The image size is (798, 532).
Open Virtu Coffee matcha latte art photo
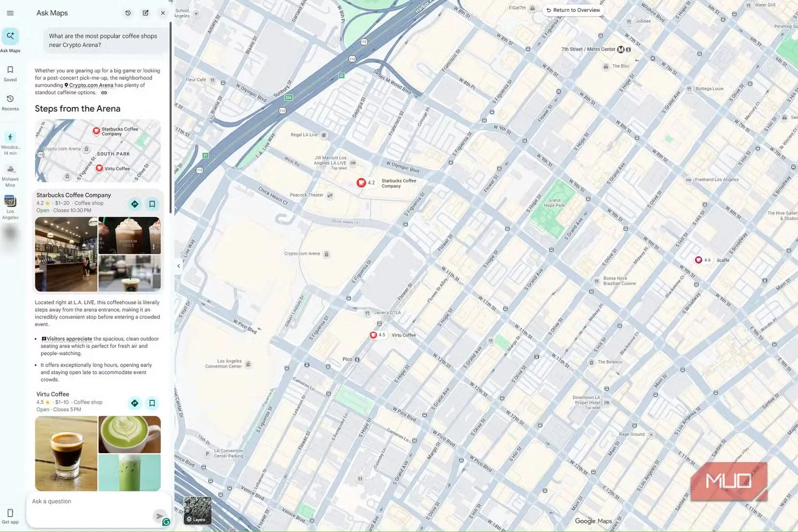tap(130, 435)
